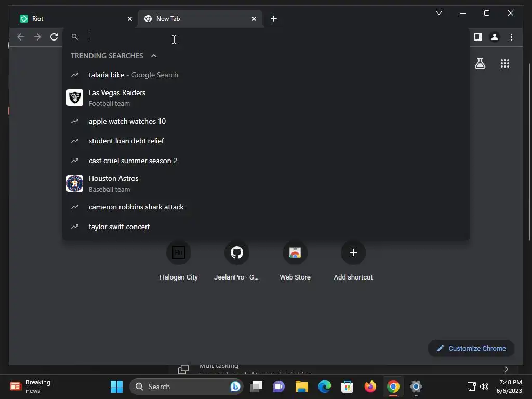Click the Chrome taskbar icon

(393, 387)
